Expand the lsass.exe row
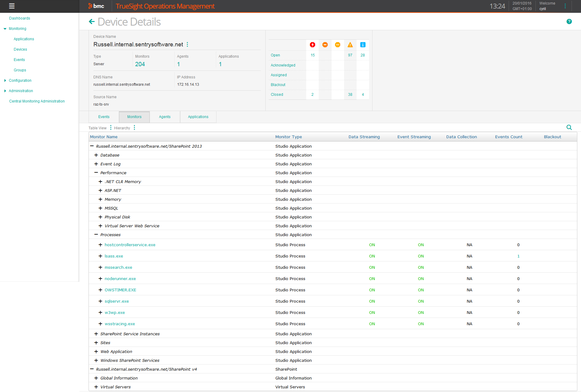 pyautogui.click(x=100, y=256)
